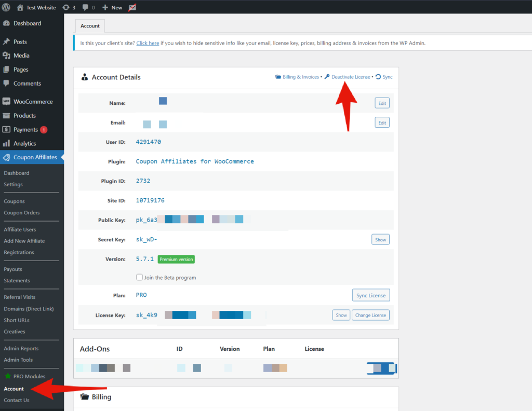Click the plus New icon in admin bar

(x=105, y=7)
